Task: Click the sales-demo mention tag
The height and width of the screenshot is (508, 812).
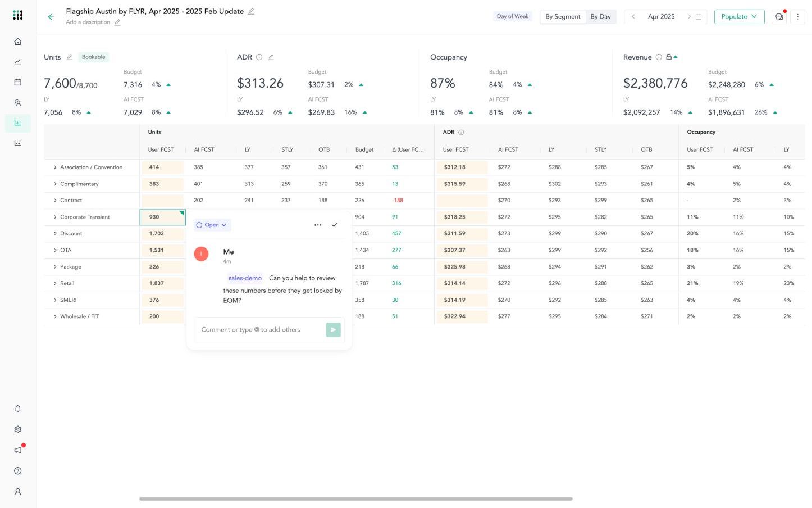Action: click(245, 278)
